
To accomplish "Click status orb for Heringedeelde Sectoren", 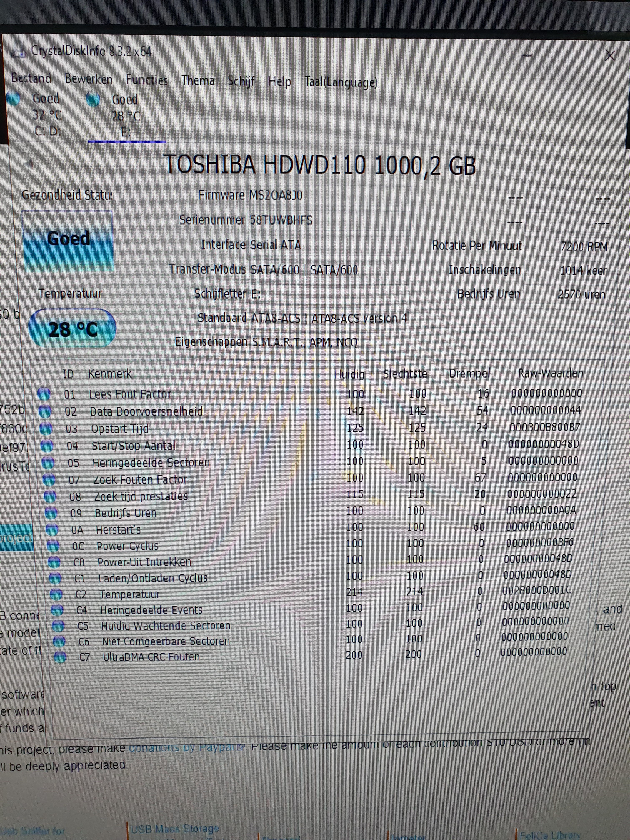I will 48,462.
